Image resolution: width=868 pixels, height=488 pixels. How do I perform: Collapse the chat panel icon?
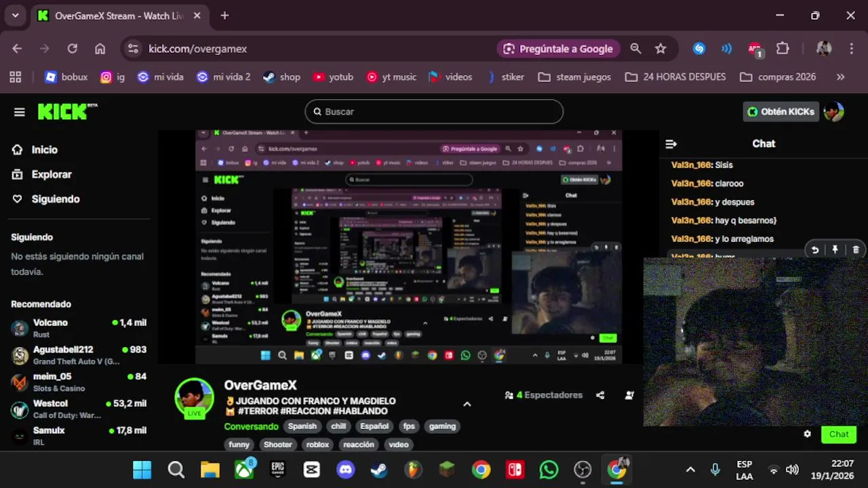pos(671,144)
